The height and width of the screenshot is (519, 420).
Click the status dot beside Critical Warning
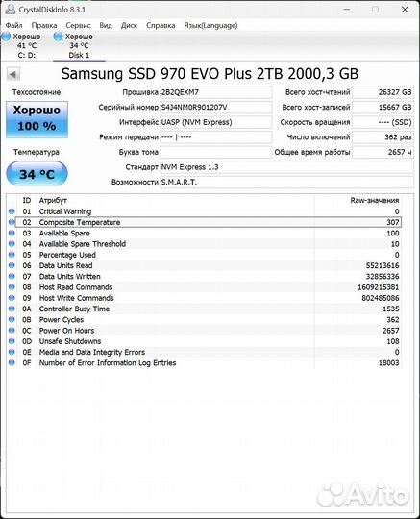point(12,211)
